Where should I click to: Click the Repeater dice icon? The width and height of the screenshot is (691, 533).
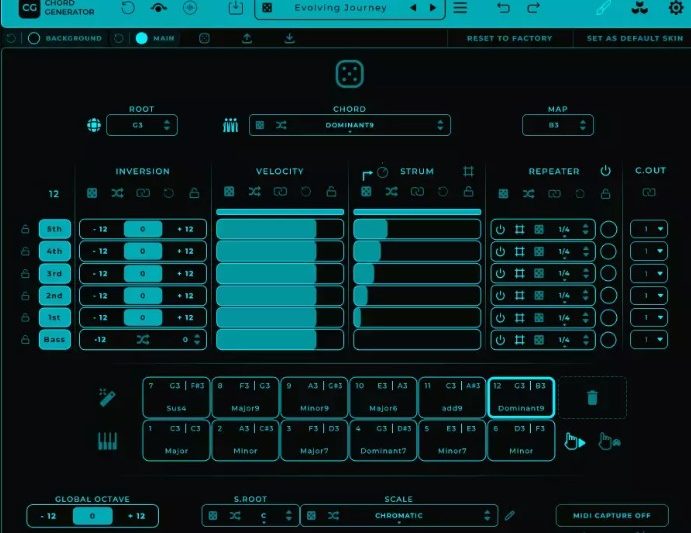[503, 194]
